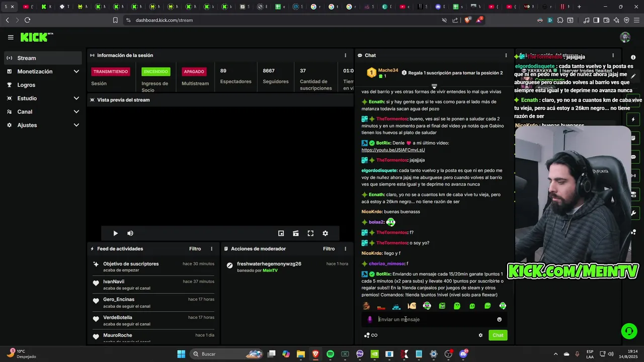Click ENCENDIDO Ingresos de Socio badge
This screenshot has height=362, width=644.
click(x=155, y=71)
